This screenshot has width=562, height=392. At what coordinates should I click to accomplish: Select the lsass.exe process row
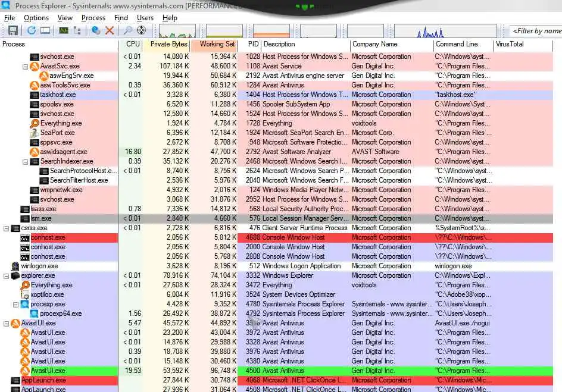(x=276, y=209)
